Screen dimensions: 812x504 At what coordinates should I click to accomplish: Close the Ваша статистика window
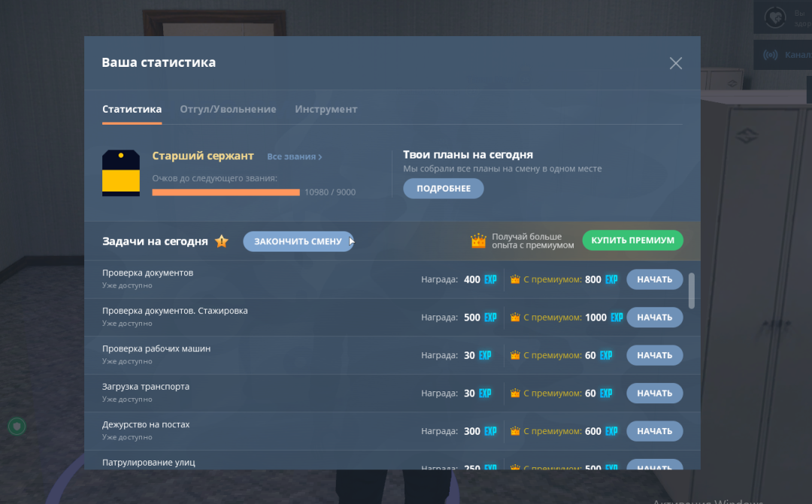click(x=676, y=63)
